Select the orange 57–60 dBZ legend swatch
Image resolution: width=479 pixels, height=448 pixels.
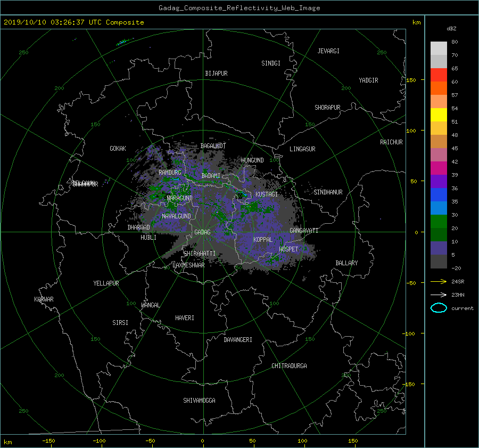(439, 88)
